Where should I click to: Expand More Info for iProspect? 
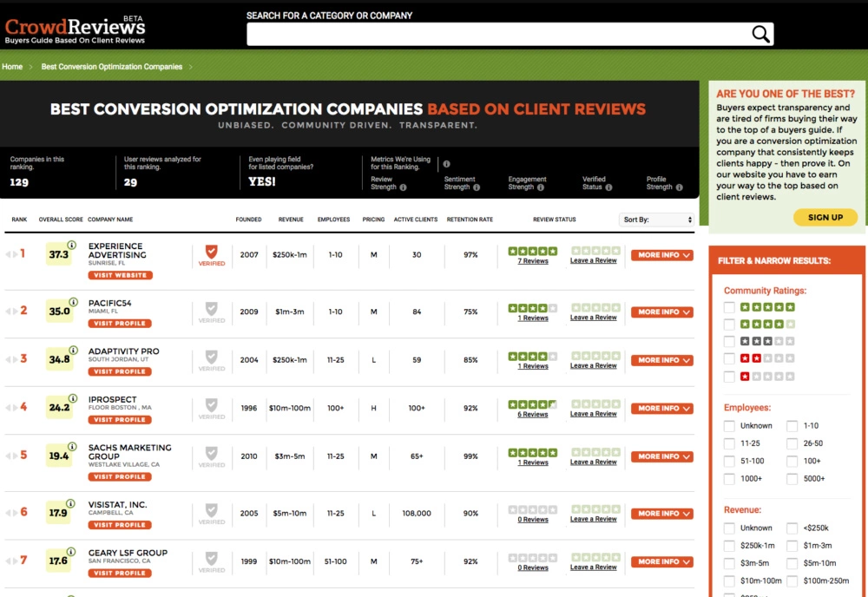pos(662,409)
